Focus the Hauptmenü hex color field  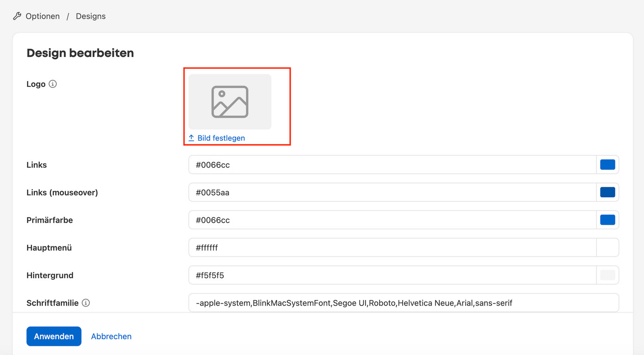pyautogui.click(x=392, y=248)
